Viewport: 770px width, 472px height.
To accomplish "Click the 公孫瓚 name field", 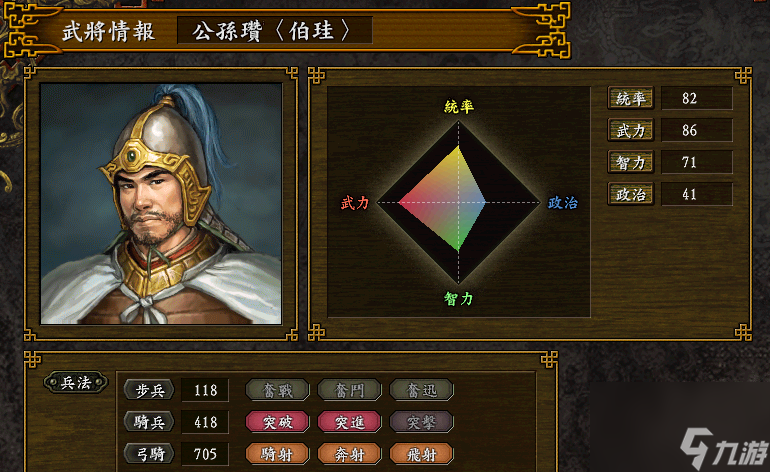I will click(x=275, y=30).
